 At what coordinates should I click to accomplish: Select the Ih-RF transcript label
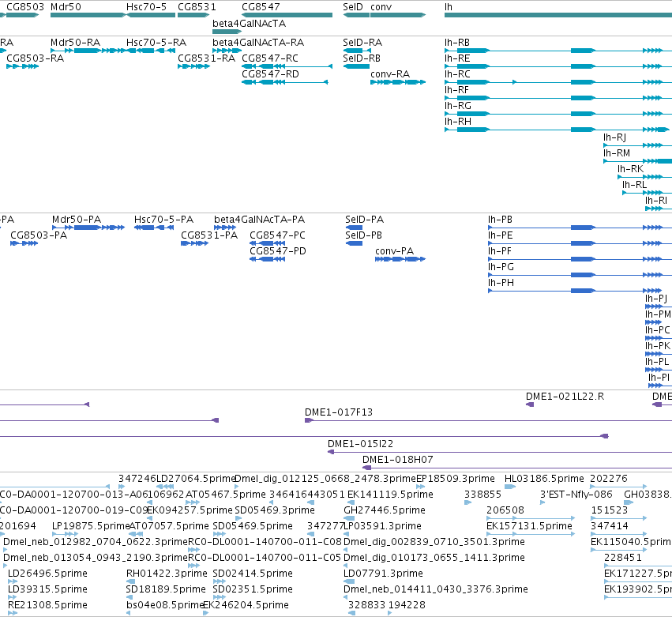point(456,89)
